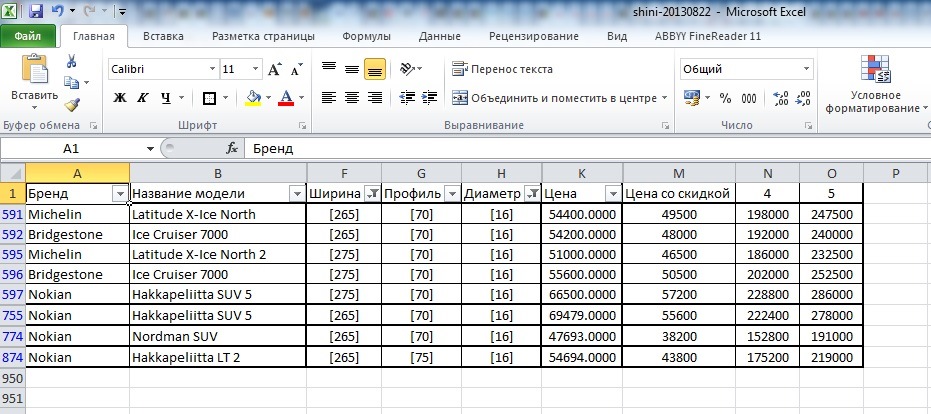The height and width of the screenshot is (414, 931).
Task: Click Перенос текста wrap text button
Action: tap(502, 69)
